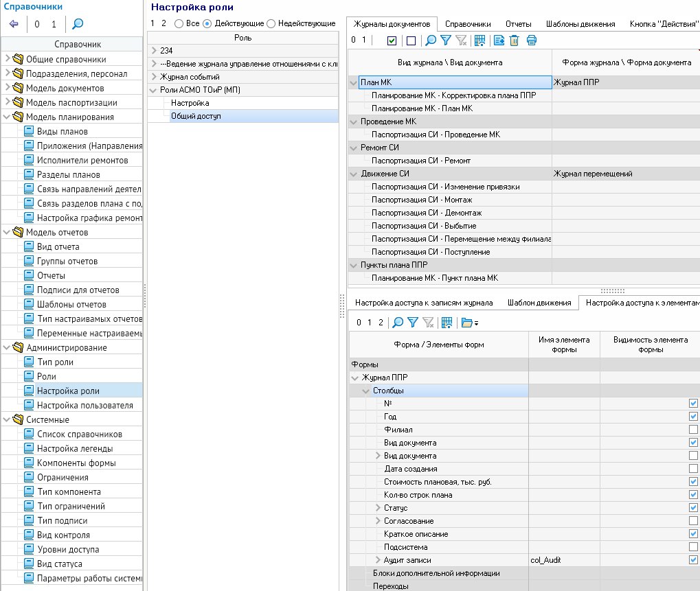
Task: Click check-all icon in journals toolbar
Action: coord(392,40)
